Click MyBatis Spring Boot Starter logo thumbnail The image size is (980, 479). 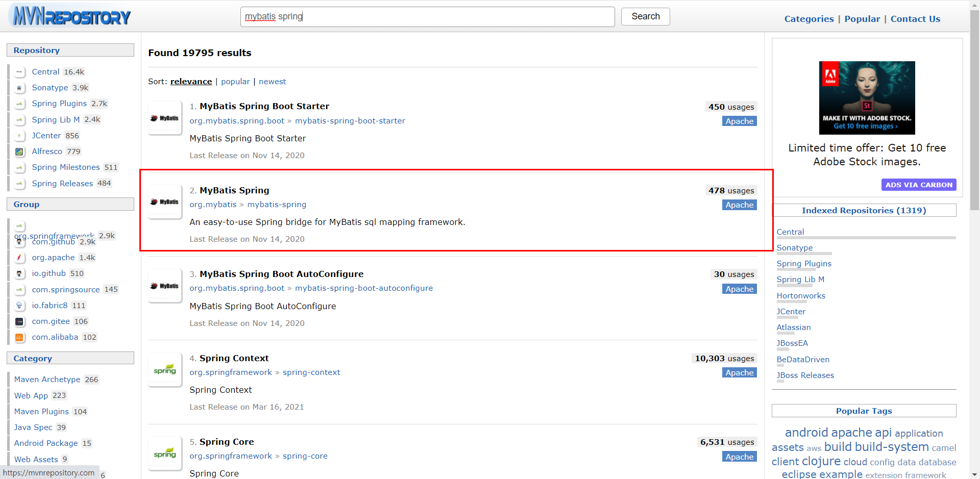[x=165, y=118]
